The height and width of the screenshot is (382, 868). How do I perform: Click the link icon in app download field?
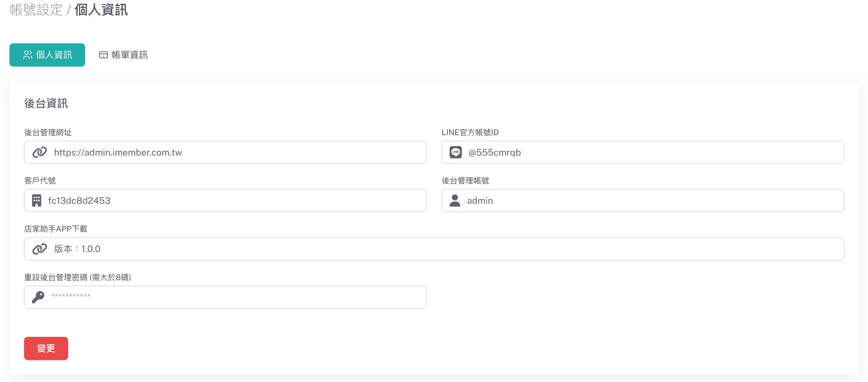click(39, 249)
